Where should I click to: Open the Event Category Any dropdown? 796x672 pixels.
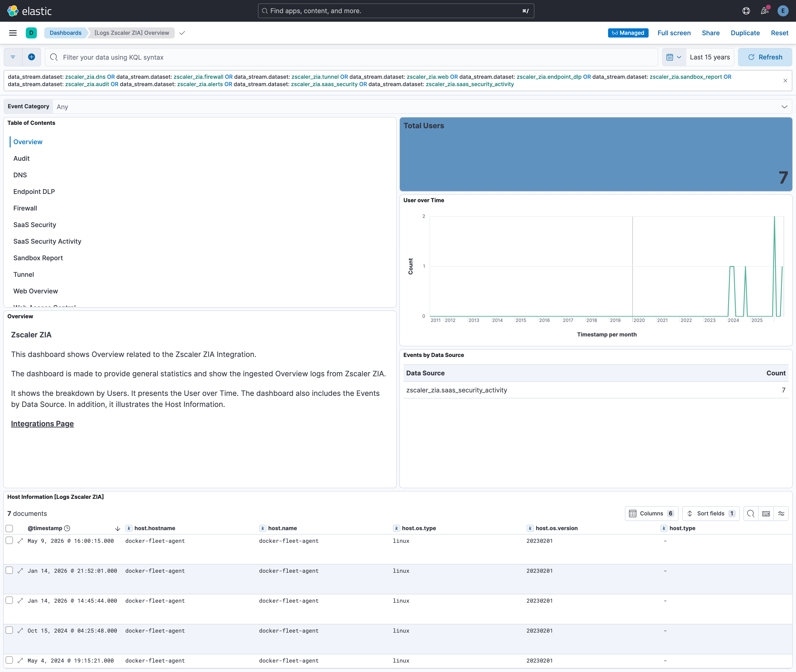click(422, 107)
